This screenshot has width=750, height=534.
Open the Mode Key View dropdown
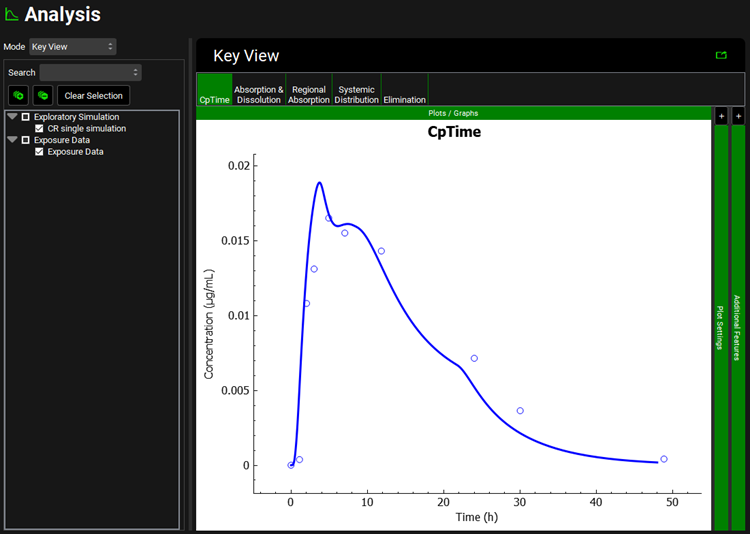(x=72, y=47)
